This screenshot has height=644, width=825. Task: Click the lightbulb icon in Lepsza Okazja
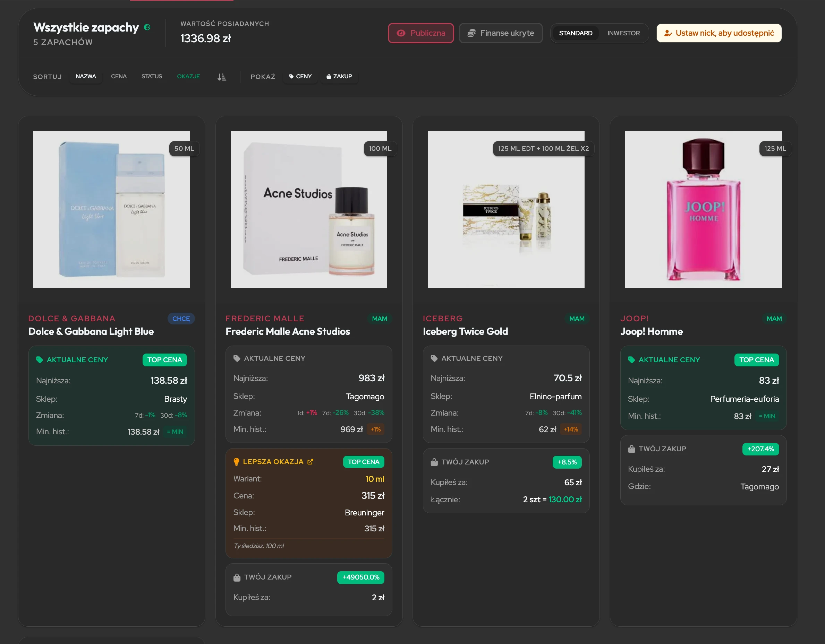(x=237, y=462)
